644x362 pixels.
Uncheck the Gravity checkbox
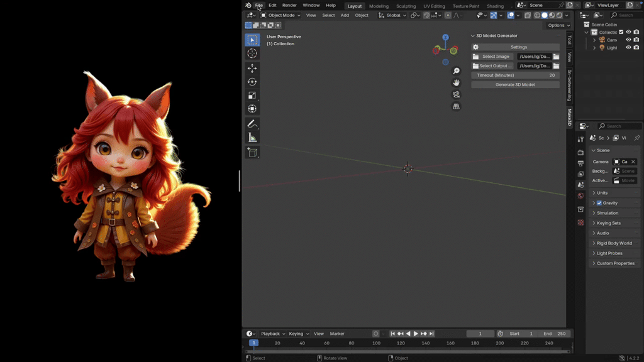click(x=599, y=203)
